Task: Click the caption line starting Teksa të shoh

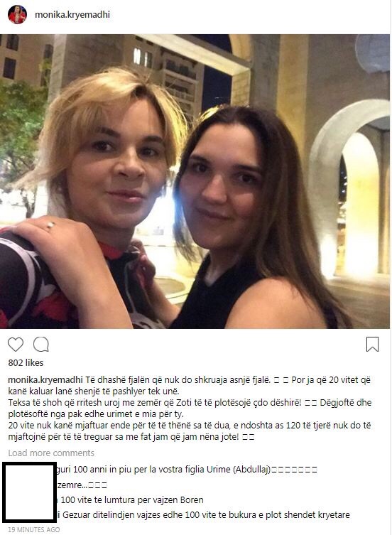Action: [x=190, y=403]
